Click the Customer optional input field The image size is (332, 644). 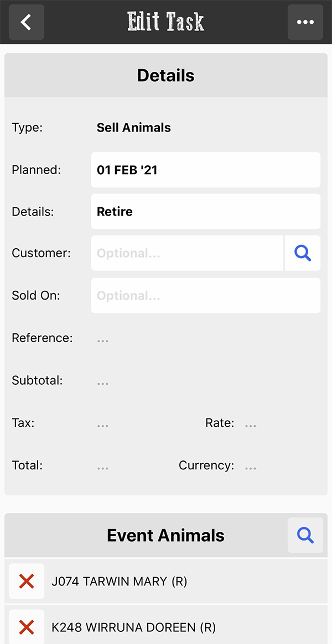(x=188, y=253)
